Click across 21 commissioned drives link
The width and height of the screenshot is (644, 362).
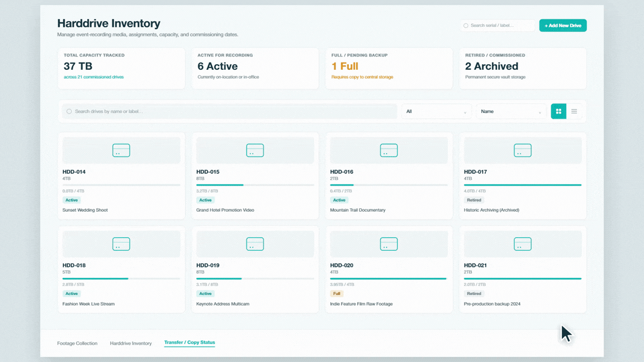pos(94,77)
